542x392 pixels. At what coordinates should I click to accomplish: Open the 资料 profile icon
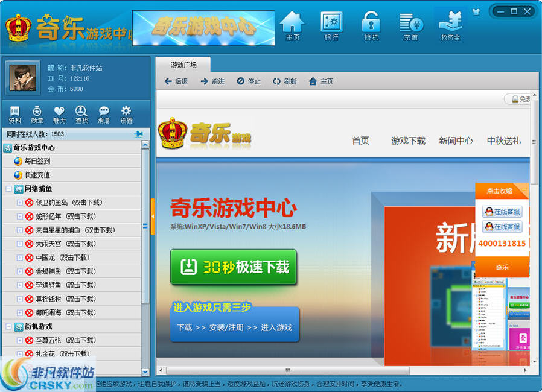click(15, 115)
